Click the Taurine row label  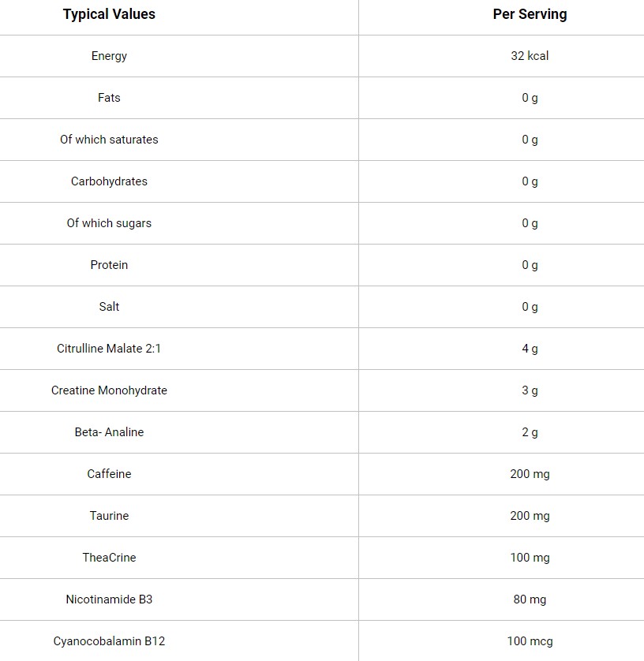[109, 515]
